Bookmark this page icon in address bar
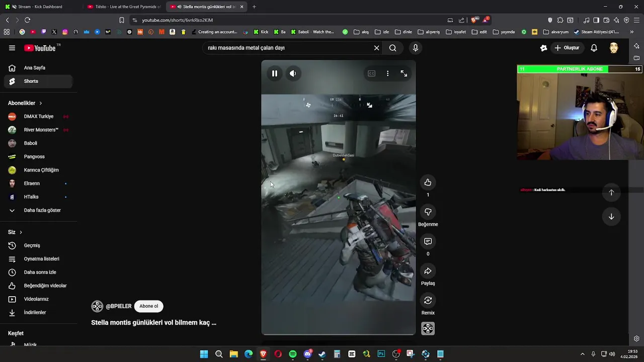Screen dimensions: 644x362 click(121, 20)
